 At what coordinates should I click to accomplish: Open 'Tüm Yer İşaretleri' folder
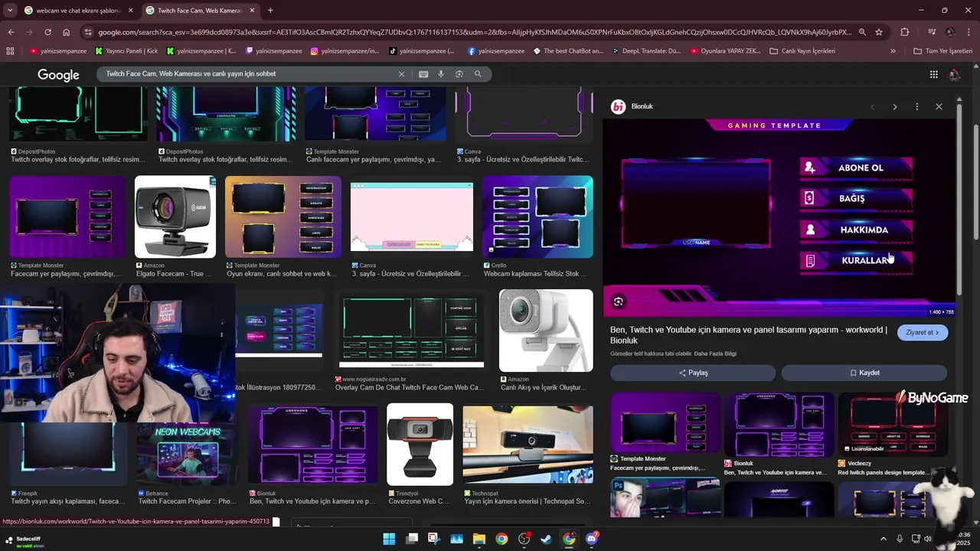click(x=942, y=51)
